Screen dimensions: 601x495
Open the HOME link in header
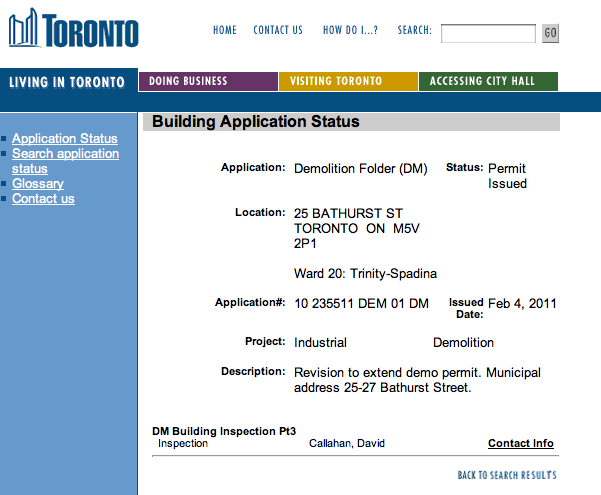pos(225,30)
